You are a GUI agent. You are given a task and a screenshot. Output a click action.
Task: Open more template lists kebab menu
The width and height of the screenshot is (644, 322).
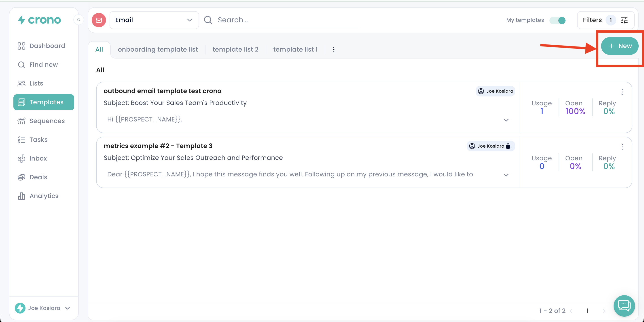point(334,49)
